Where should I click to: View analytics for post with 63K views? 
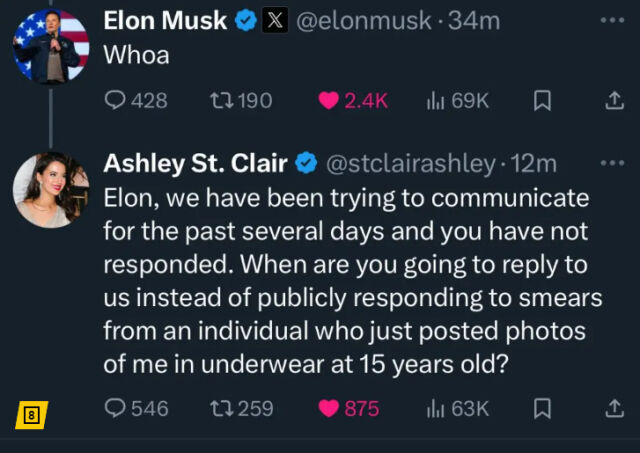tap(436, 408)
